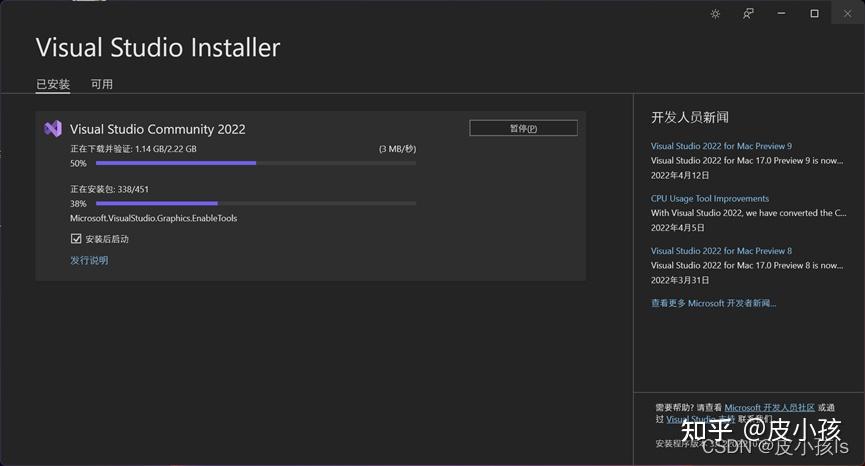Switch to the 可用 tab
The height and width of the screenshot is (466, 865).
coord(102,84)
